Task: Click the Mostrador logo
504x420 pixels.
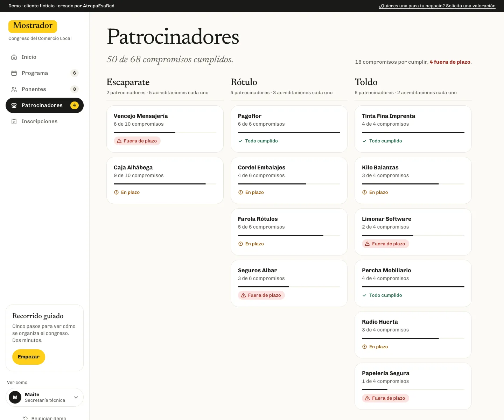Action: [x=33, y=26]
